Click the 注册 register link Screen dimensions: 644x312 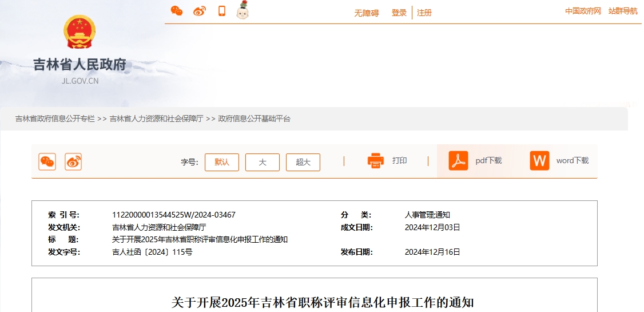[424, 13]
